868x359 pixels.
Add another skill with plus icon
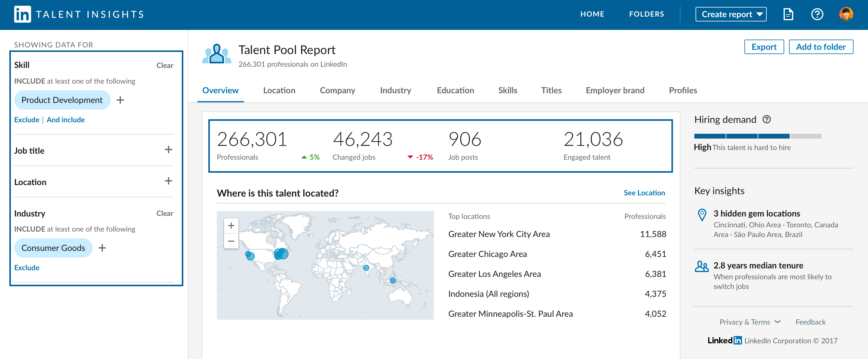(120, 100)
